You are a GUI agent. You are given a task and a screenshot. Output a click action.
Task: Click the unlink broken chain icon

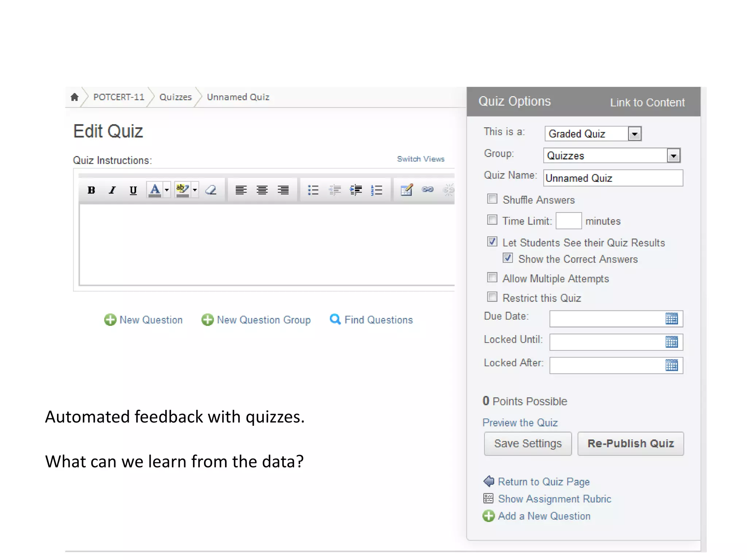449,190
